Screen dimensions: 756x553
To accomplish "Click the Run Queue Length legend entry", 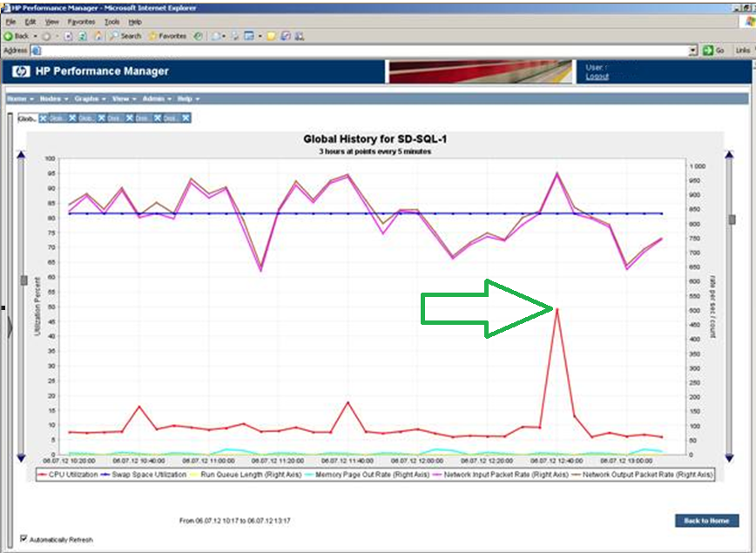I will tap(246, 475).
